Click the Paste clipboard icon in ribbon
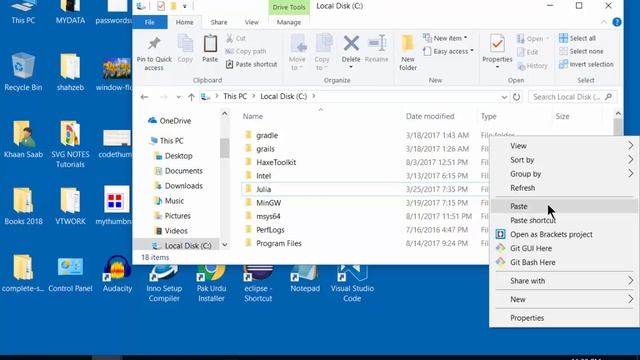This screenshot has height=360, width=640. click(210, 44)
